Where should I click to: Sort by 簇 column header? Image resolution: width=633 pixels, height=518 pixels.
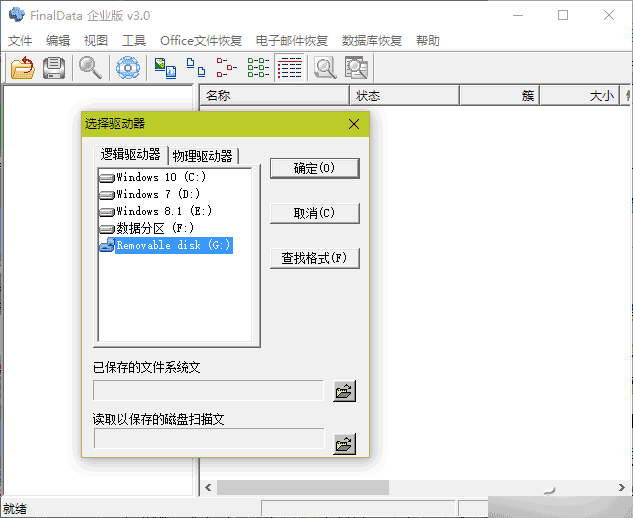pos(500,96)
